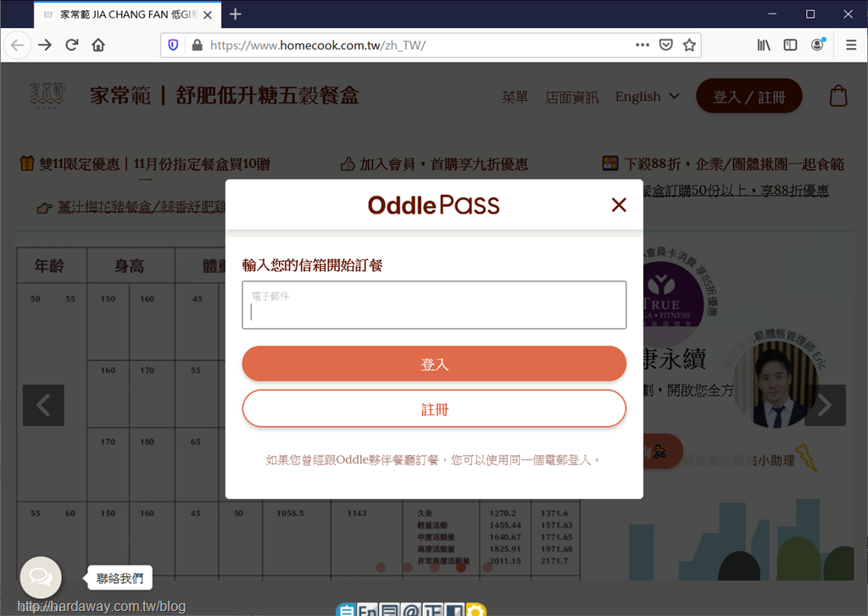
Task: Bookmark this page with the star
Action: point(689,45)
